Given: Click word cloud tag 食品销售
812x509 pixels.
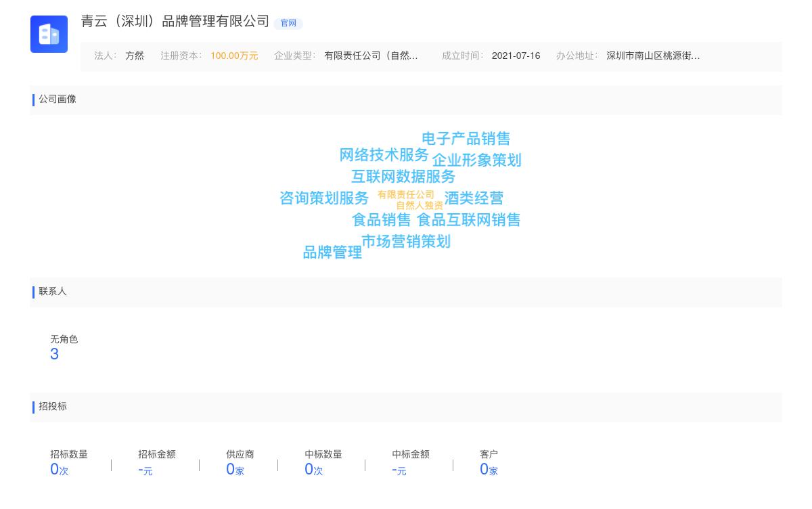Looking at the screenshot, I should pos(381,220).
